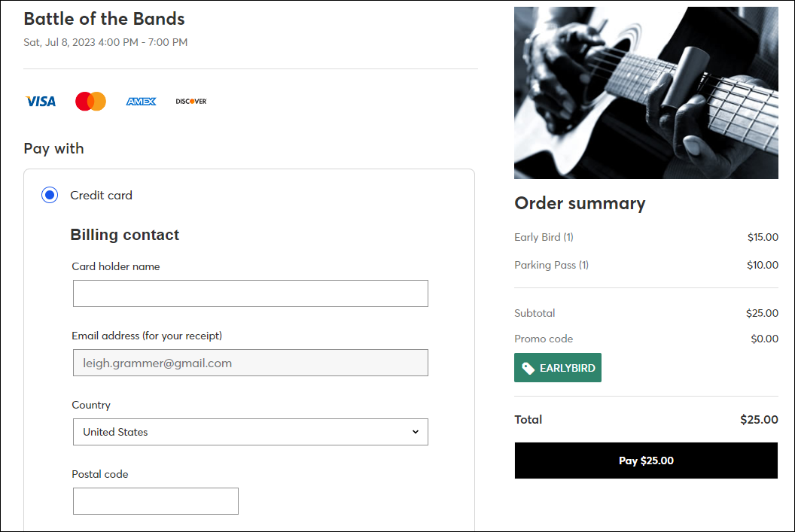Click the Discover card logo
This screenshot has width=795, height=532.
coord(191,102)
